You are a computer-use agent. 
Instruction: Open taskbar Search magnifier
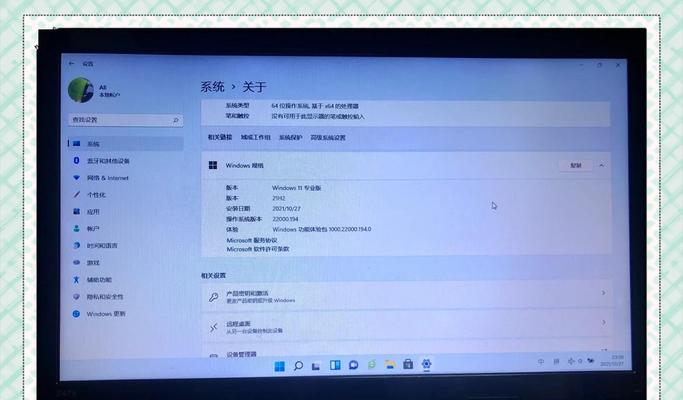pyautogui.click(x=298, y=366)
